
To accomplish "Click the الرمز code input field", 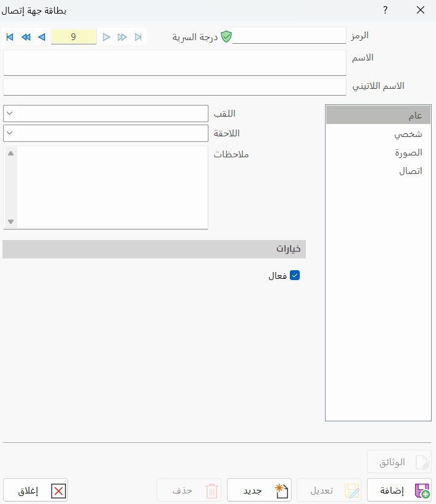I will (x=289, y=35).
